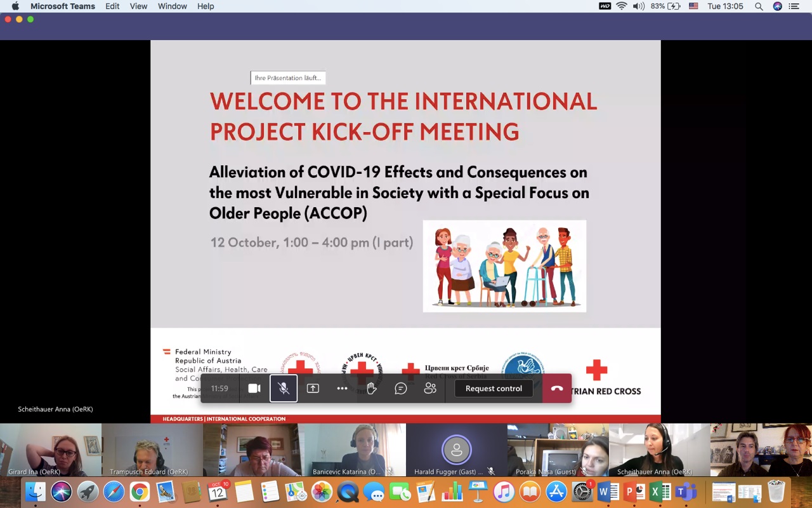Open the Edit menu
The width and height of the screenshot is (812, 508).
112,6
